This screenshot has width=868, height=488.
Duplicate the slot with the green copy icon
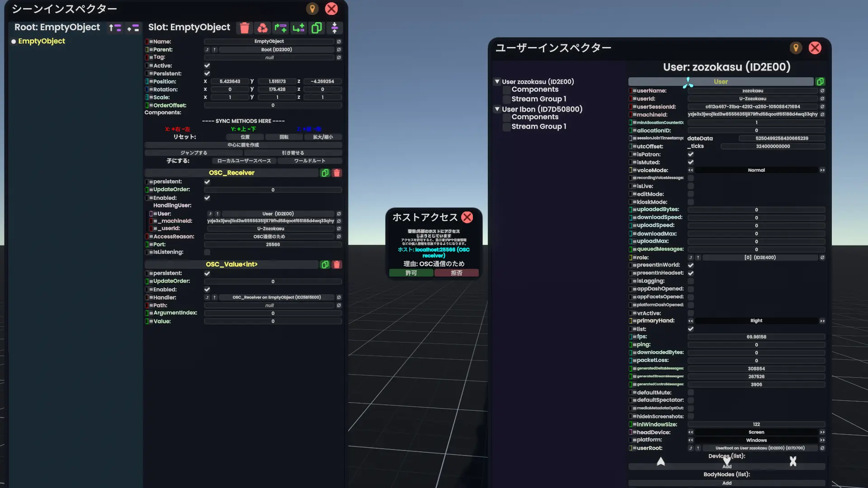(316, 28)
